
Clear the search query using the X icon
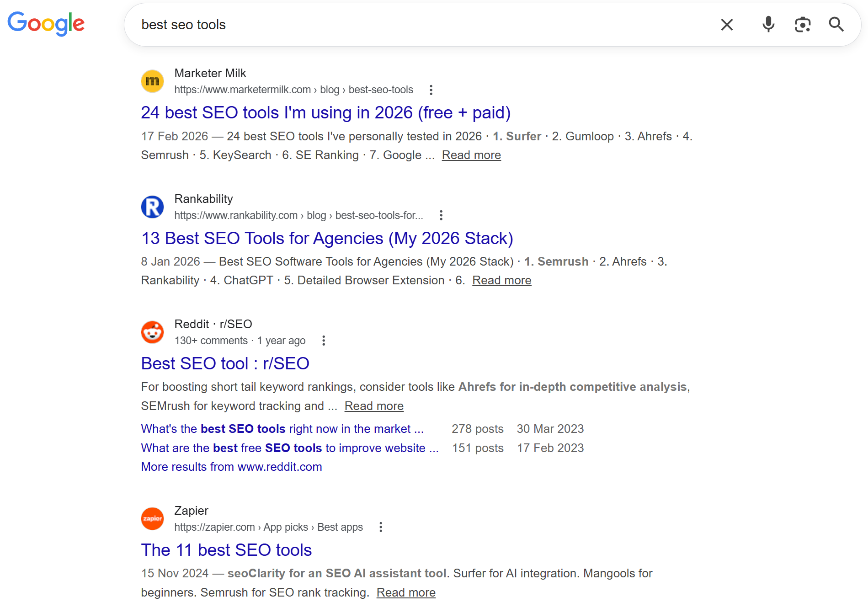(x=726, y=25)
